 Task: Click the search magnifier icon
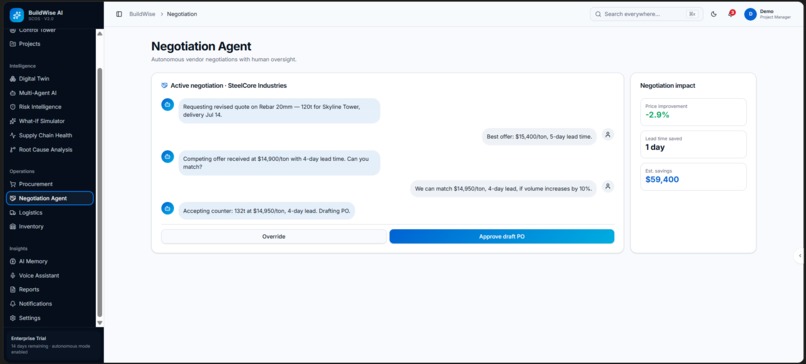598,14
